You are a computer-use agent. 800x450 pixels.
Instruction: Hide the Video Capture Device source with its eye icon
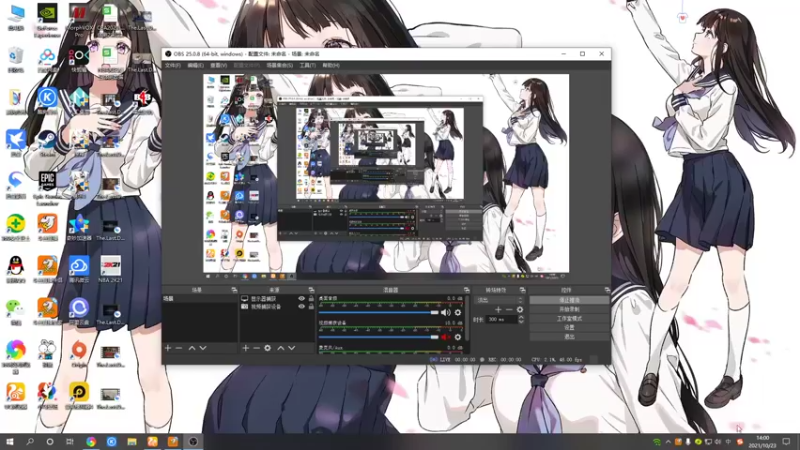(x=302, y=307)
